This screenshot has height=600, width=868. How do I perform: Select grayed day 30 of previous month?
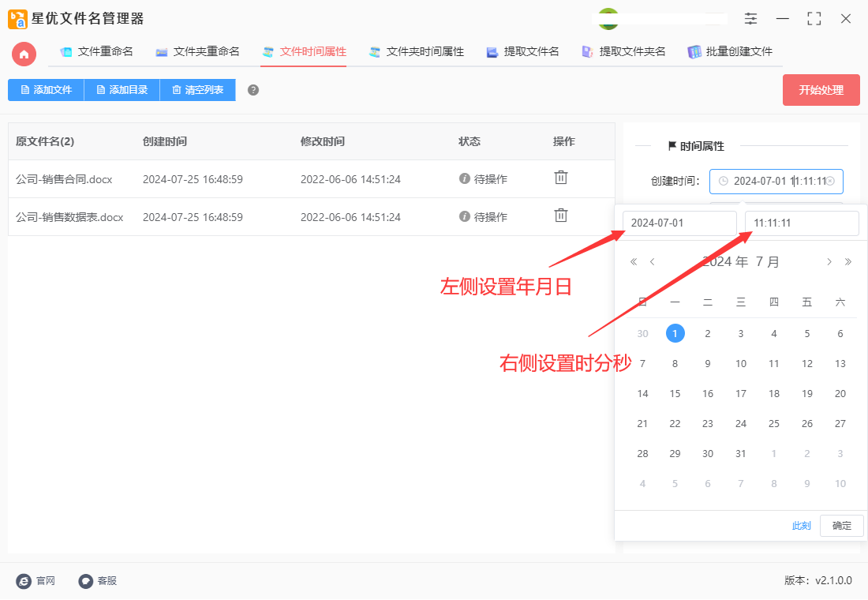click(x=642, y=333)
